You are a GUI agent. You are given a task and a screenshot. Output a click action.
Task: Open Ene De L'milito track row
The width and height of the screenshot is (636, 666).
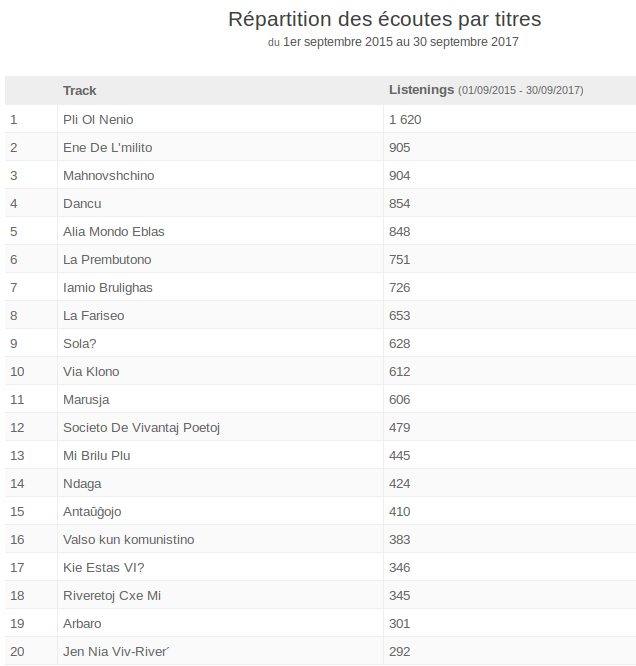pyautogui.click(x=107, y=147)
